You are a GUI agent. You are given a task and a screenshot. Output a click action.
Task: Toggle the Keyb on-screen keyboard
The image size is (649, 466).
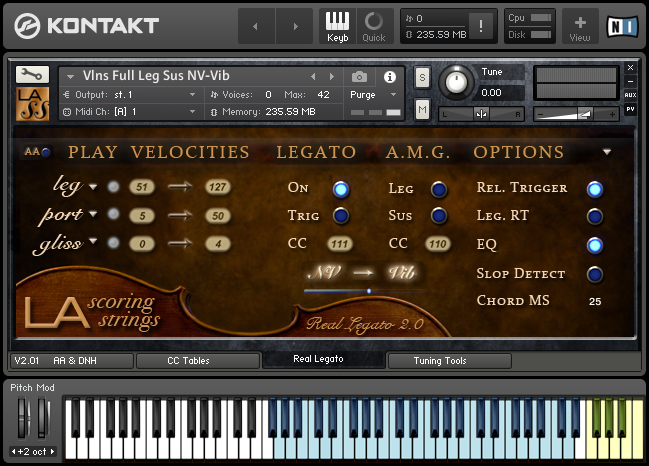pos(337,26)
